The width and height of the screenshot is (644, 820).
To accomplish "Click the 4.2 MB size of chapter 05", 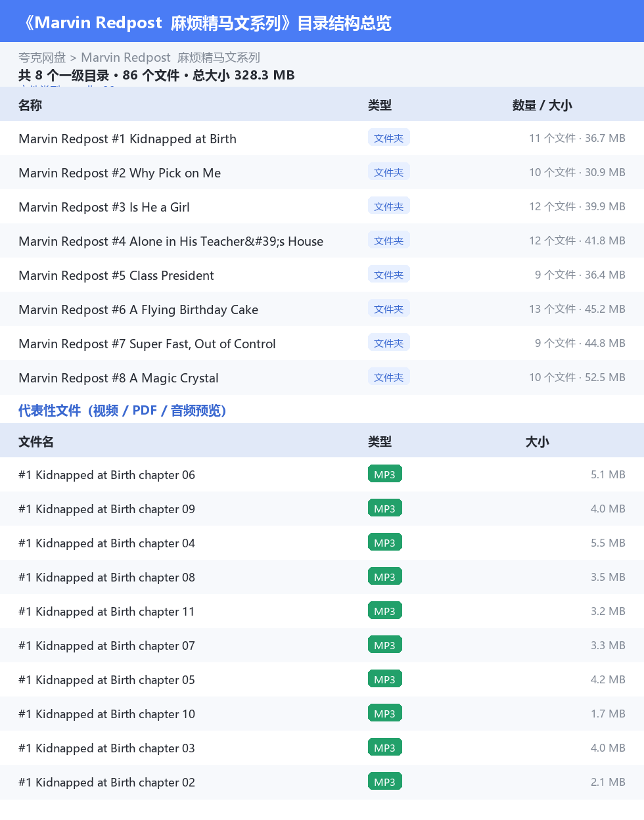I will coord(608,679).
